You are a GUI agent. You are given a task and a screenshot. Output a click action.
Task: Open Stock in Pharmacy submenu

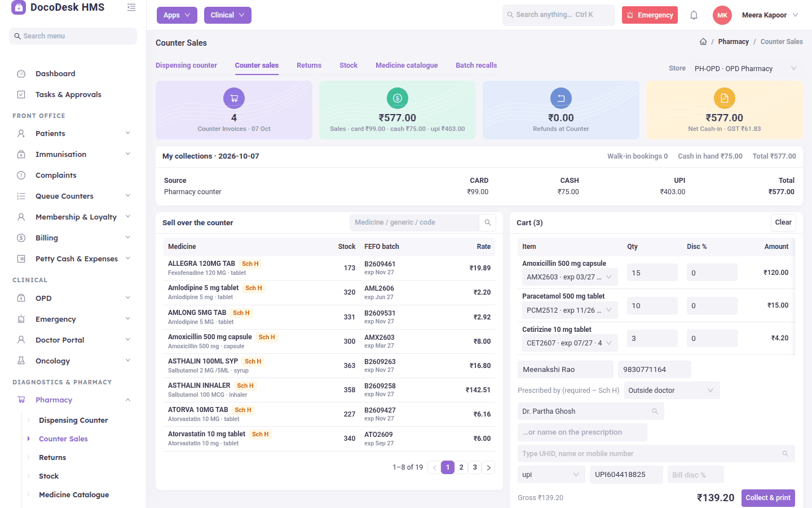pyautogui.click(x=48, y=476)
